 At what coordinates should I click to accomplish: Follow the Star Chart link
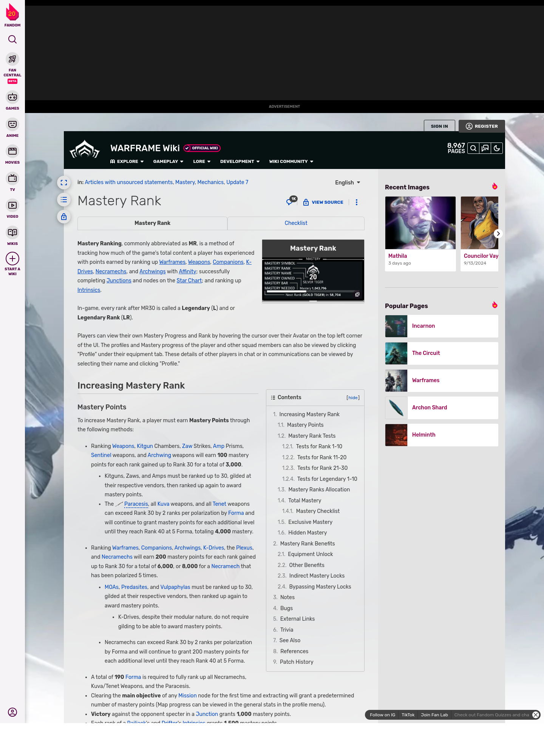pos(189,280)
